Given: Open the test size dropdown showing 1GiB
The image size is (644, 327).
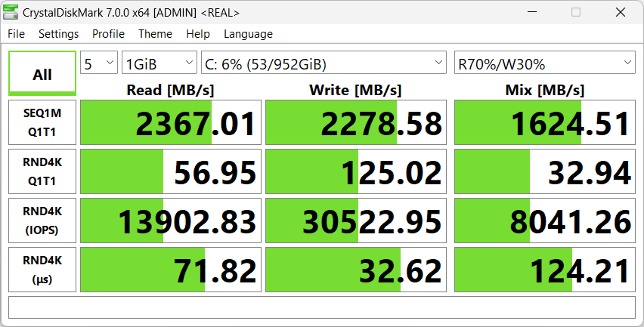Looking at the screenshot, I should (x=159, y=63).
